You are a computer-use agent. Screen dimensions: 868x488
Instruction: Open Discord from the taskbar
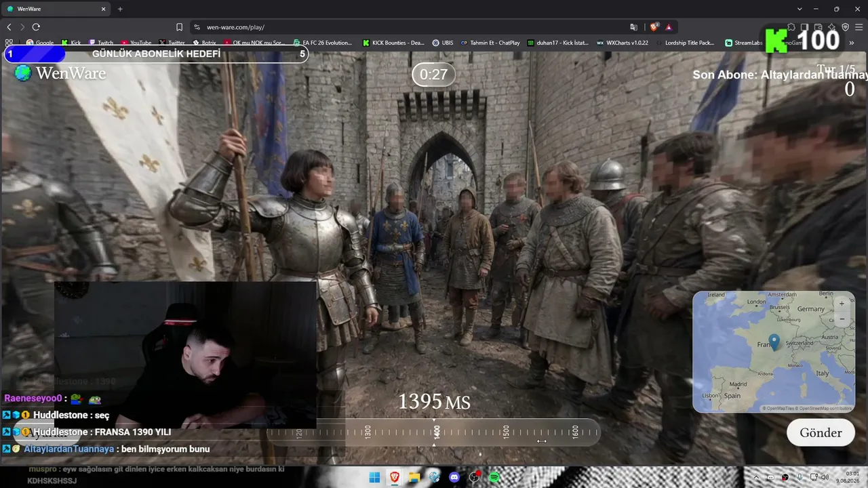(x=454, y=477)
